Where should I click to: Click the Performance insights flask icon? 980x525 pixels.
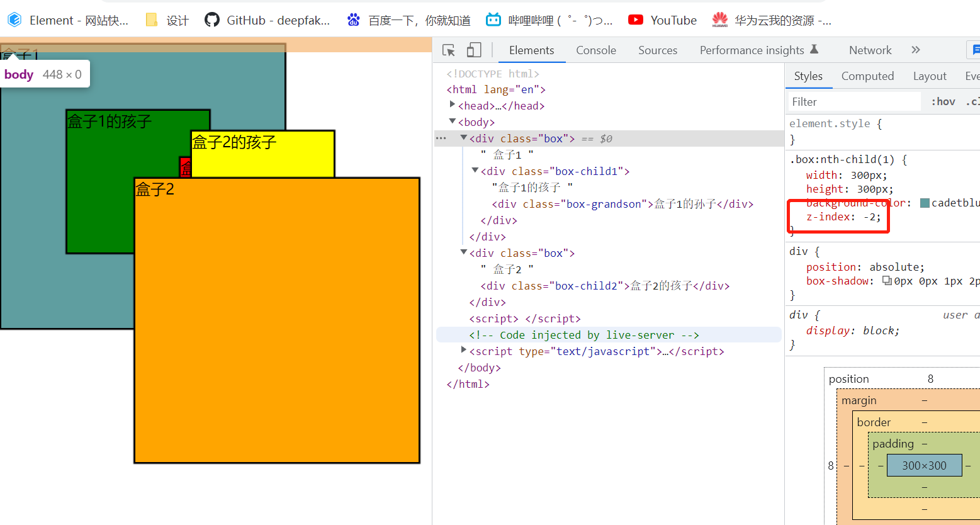pyautogui.click(x=814, y=49)
